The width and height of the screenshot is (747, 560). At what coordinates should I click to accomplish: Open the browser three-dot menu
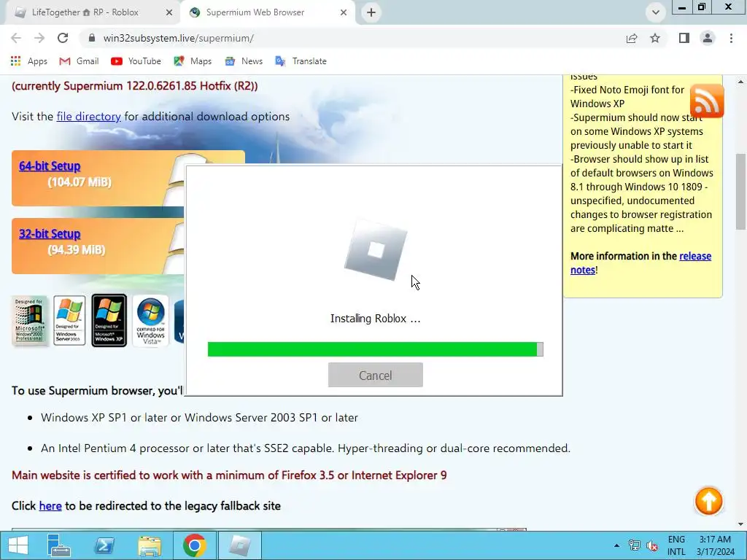pos(731,38)
